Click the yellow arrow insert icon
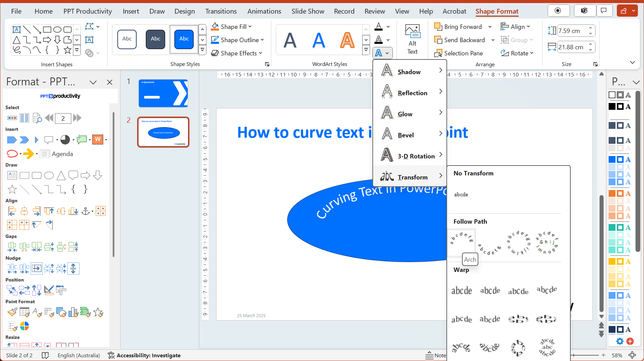 click(x=29, y=154)
